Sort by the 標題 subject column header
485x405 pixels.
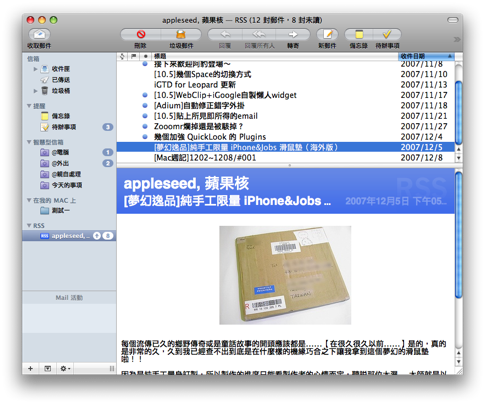(275, 56)
